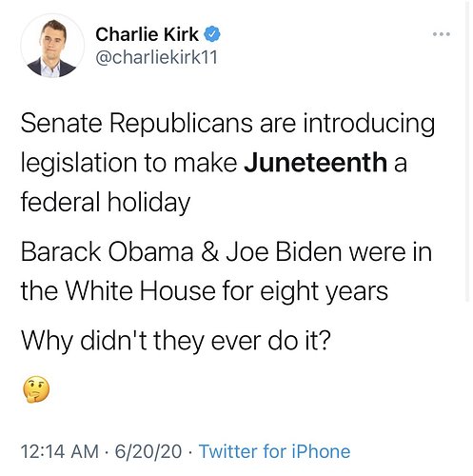Click the vertical scrollbar on right edge
This screenshot has height=476, width=473.
click(x=467, y=150)
